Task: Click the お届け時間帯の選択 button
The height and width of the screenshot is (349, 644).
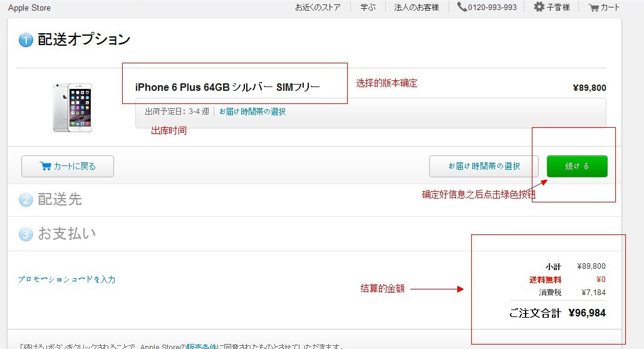Action: 484,166
